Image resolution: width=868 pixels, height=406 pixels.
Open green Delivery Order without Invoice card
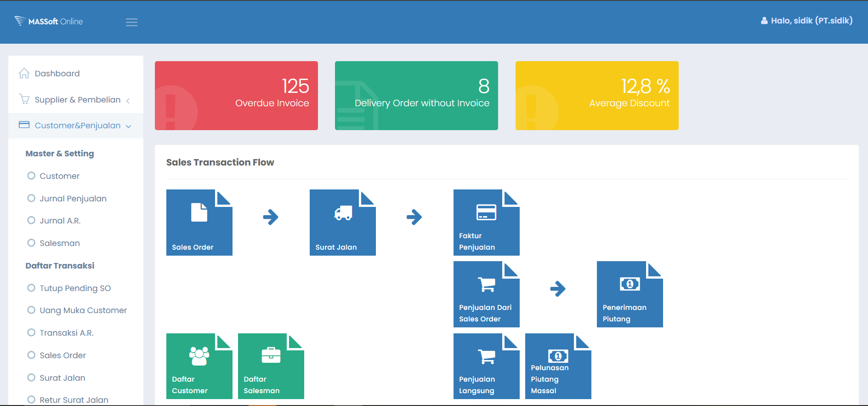click(416, 96)
